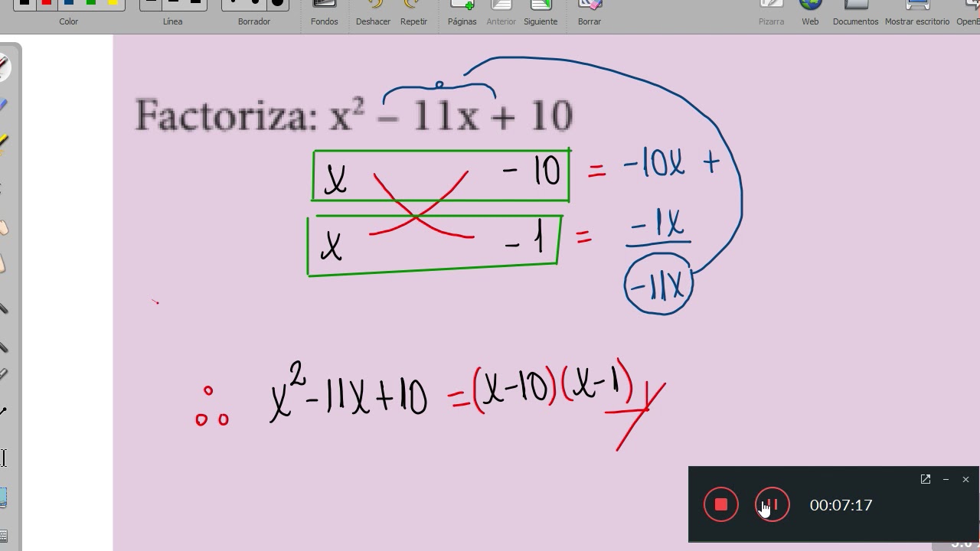980x551 pixels.
Task: Select the Text tool in the side palette
Action: [3, 458]
